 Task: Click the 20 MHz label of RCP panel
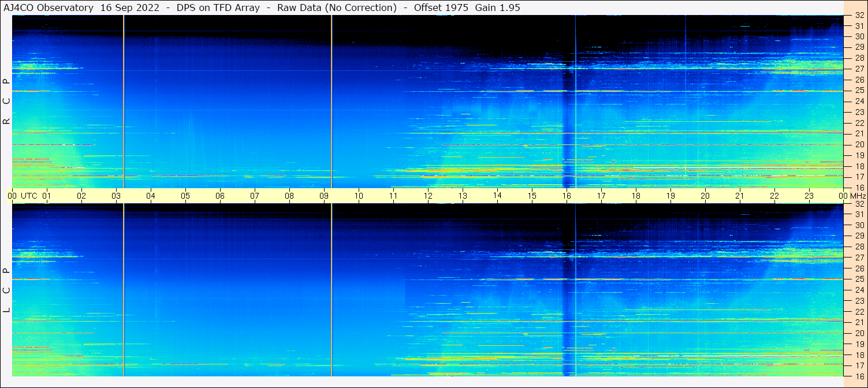(x=859, y=144)
